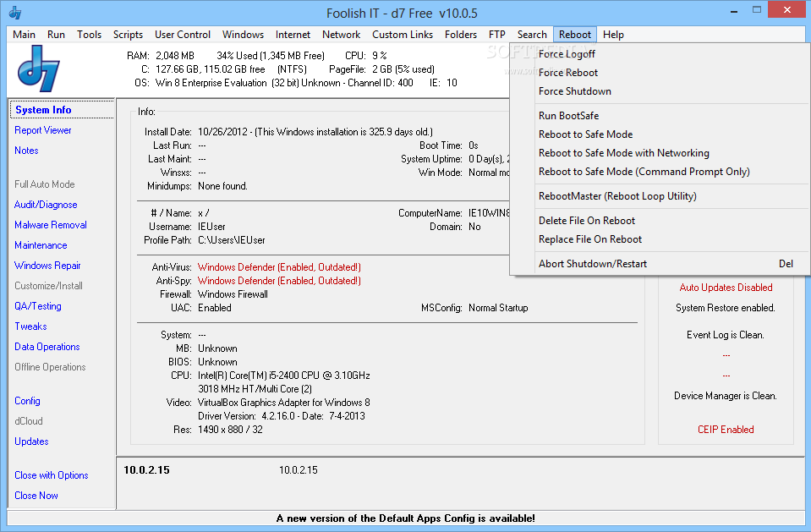Screen dimensions: 811x532
Task: Open Updates in sidebar
Action: [x=31, y=441]
